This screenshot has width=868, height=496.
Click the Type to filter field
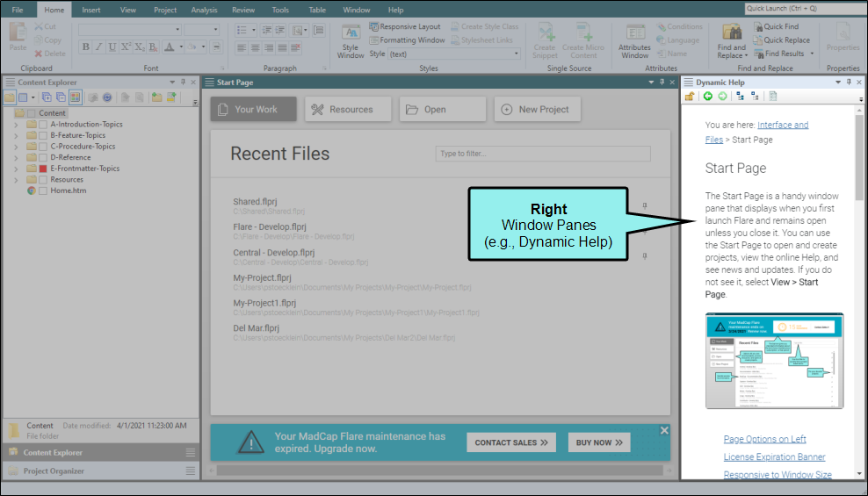click(x=543, y=153)
